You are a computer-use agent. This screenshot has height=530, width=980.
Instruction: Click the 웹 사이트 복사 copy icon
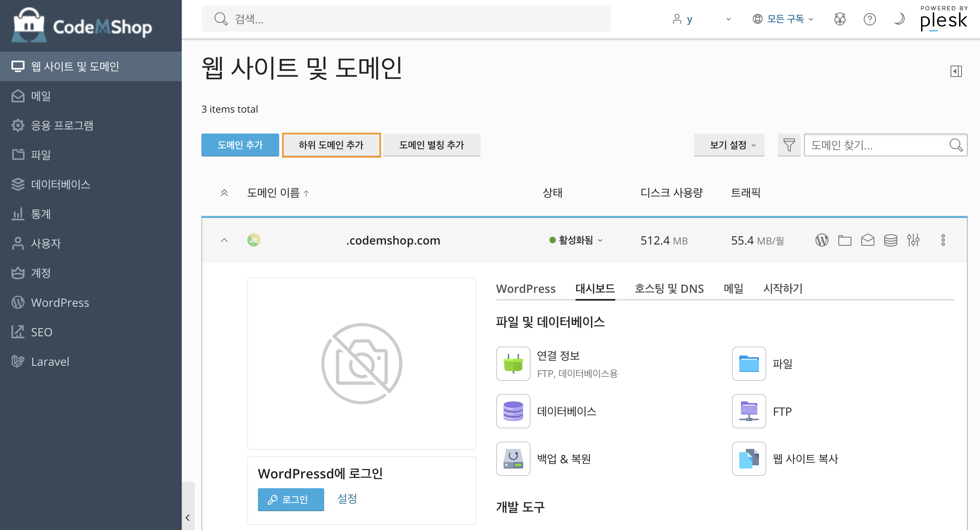click(749, 459)
